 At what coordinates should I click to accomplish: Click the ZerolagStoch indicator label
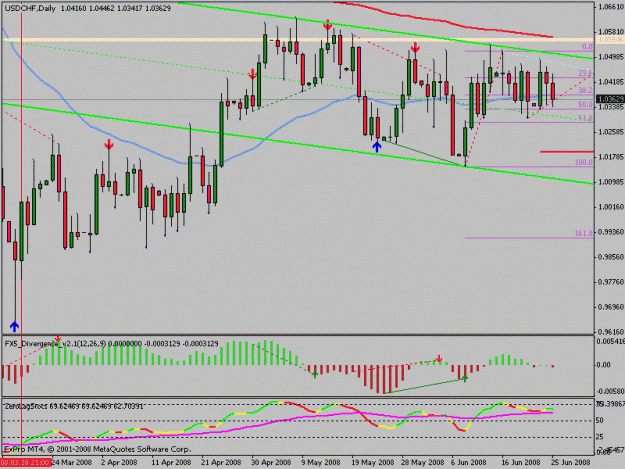(26, 406)
